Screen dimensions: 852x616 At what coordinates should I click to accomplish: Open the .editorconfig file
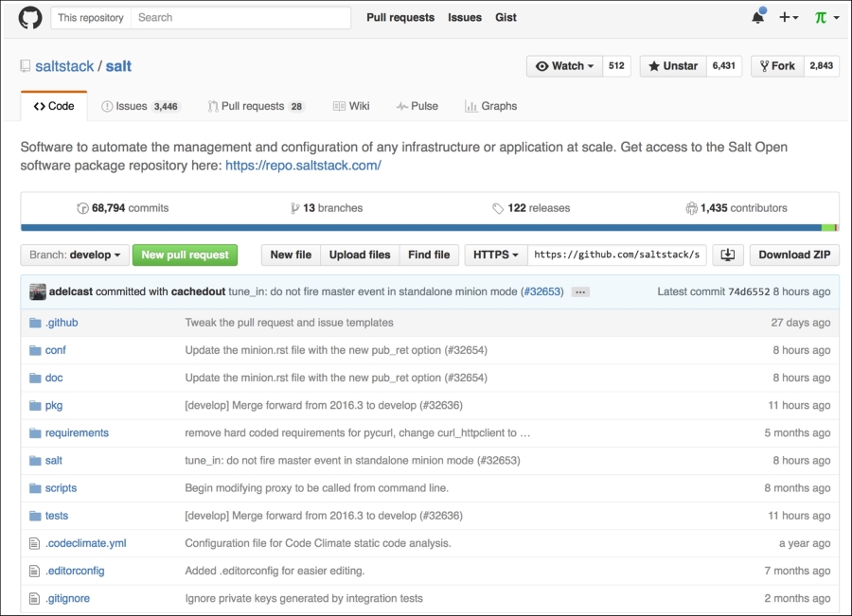point(75,571)
